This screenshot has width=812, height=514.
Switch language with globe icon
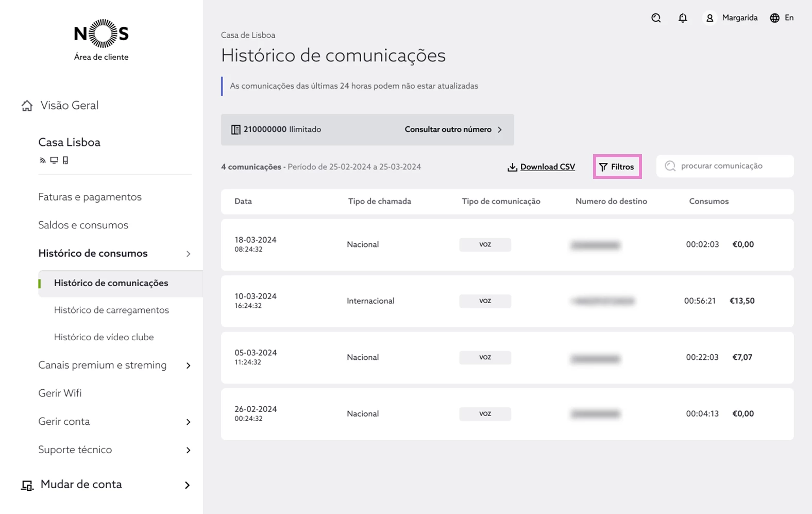(774, 18)
